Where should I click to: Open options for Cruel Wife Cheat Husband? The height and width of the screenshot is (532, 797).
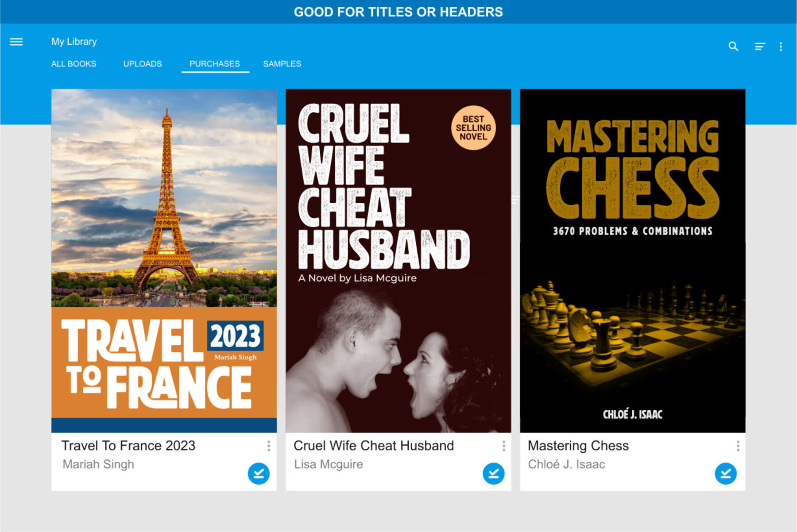[x=503, y=446]
